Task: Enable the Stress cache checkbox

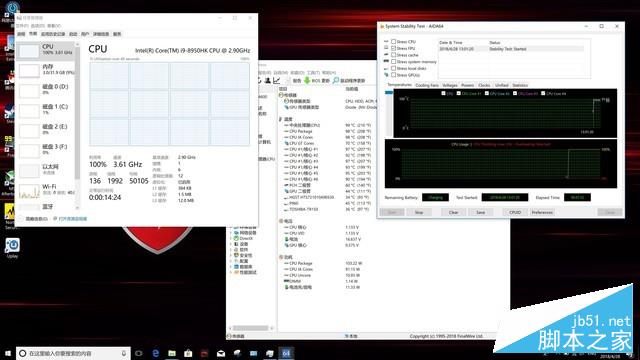Action: (x=393, y=55)
